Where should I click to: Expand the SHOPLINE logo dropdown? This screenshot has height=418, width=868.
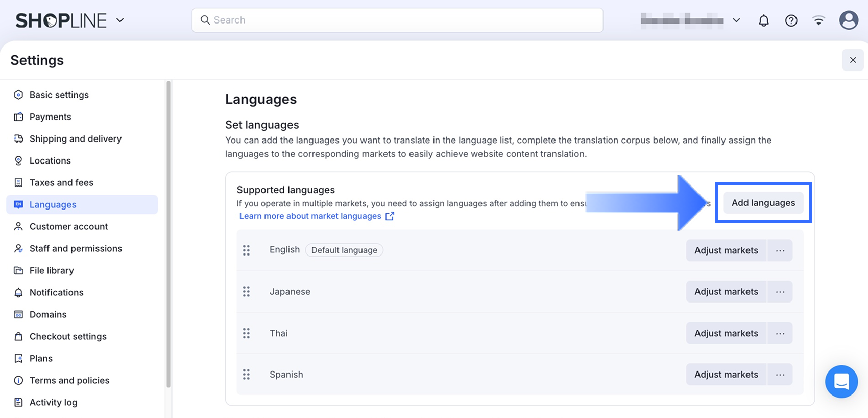[120, 20]
